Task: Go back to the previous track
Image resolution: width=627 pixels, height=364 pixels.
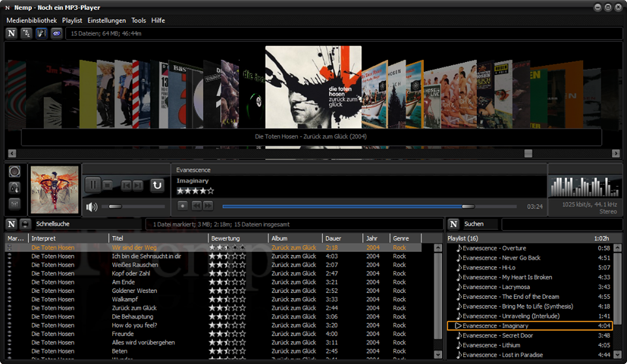Action: click(x=127, y=186)
